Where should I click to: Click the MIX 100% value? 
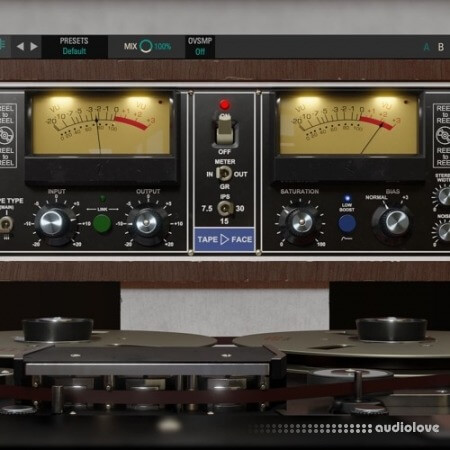tap(163, 46)
